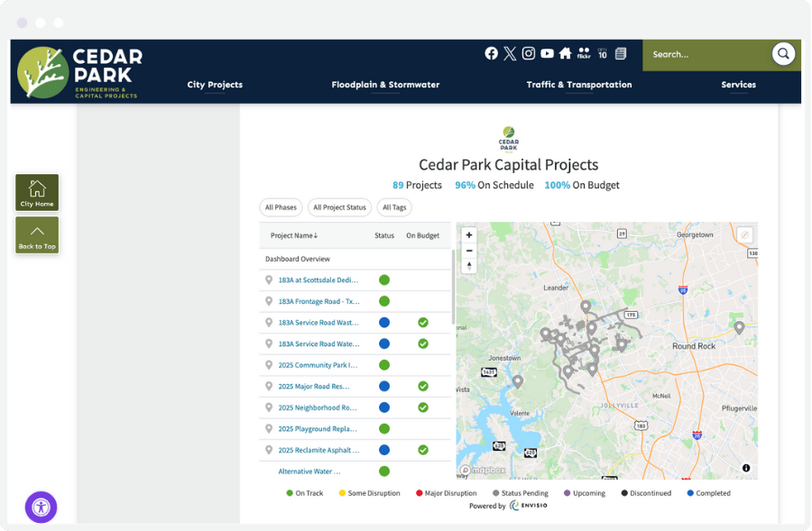This screenshot has width=812, height=531.
Task: Click the YouTube icon
Action: click(x=547, y=53)
